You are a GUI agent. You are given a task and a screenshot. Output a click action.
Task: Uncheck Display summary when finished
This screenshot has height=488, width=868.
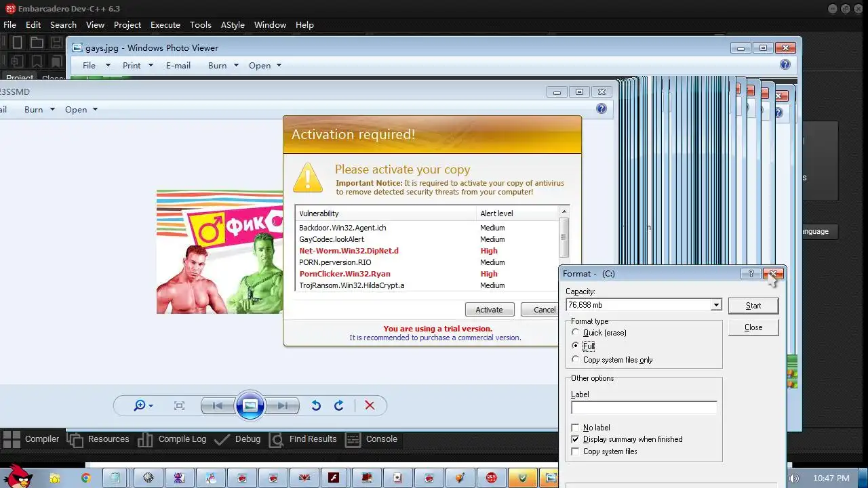point(576,439)
